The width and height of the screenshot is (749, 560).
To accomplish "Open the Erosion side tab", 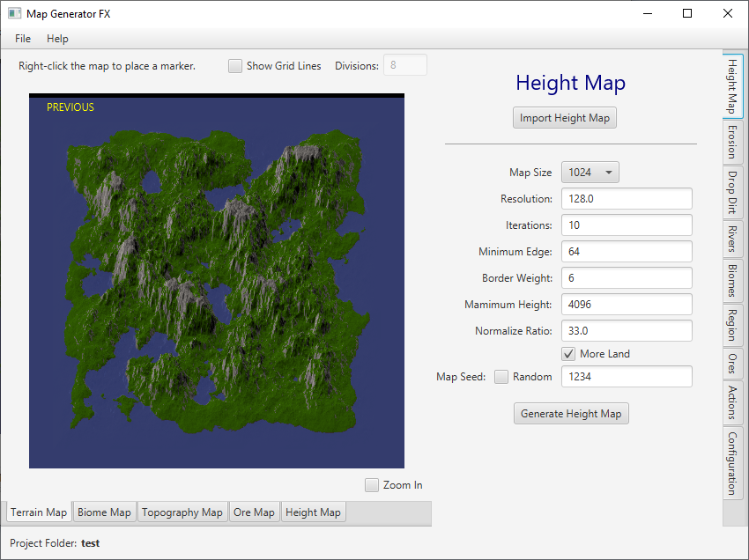I will coord(732,141).
